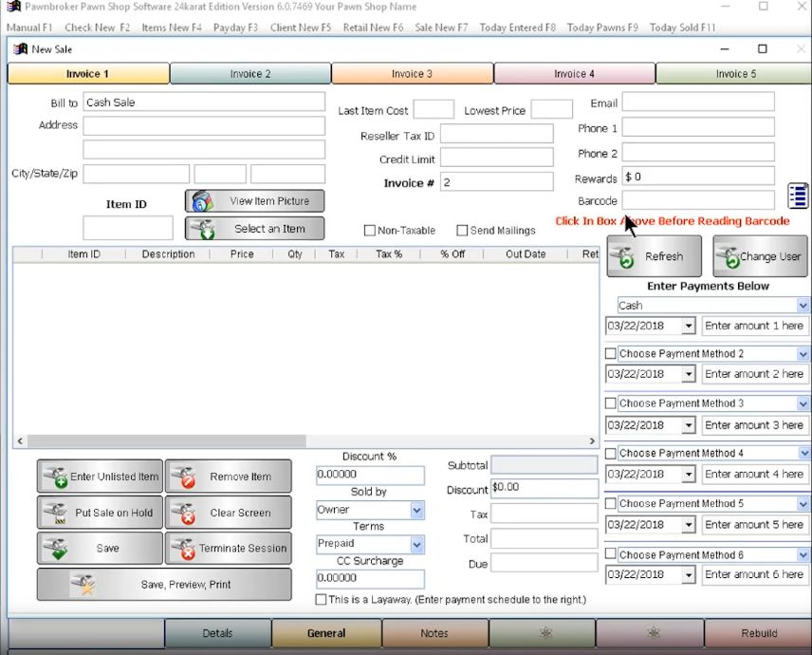Click the blue list icon beside Barcode

[x=798, y=196]
